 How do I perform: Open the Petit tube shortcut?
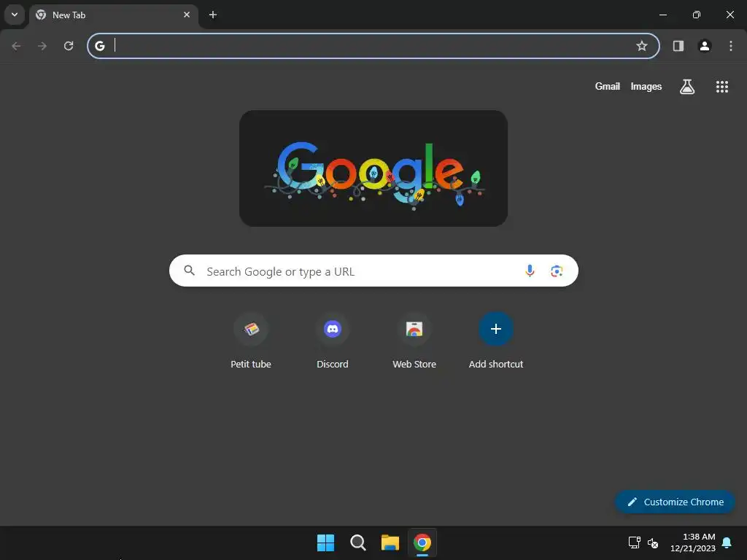[251, 341]
